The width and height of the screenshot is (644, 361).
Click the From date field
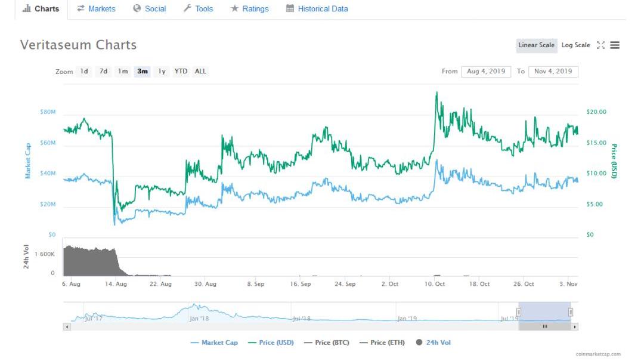coord(485,72)
